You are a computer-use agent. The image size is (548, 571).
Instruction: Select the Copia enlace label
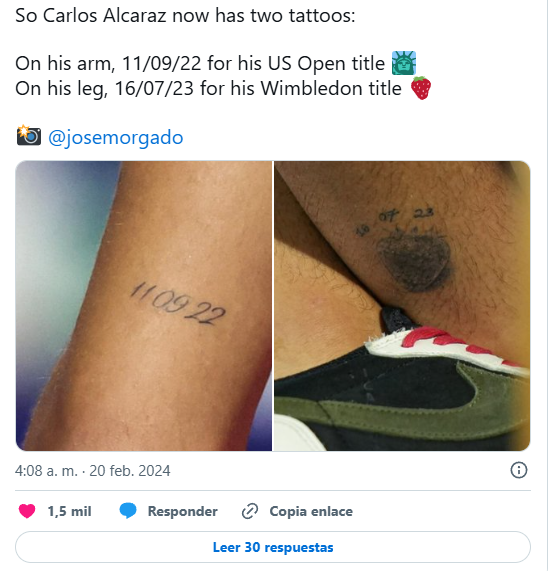[x=311, y=511]
